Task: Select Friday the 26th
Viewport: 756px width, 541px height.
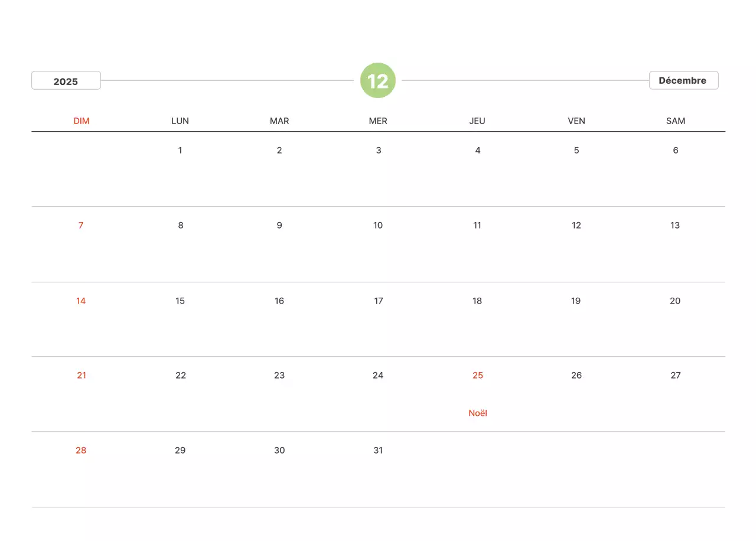Action: (576, 376)
